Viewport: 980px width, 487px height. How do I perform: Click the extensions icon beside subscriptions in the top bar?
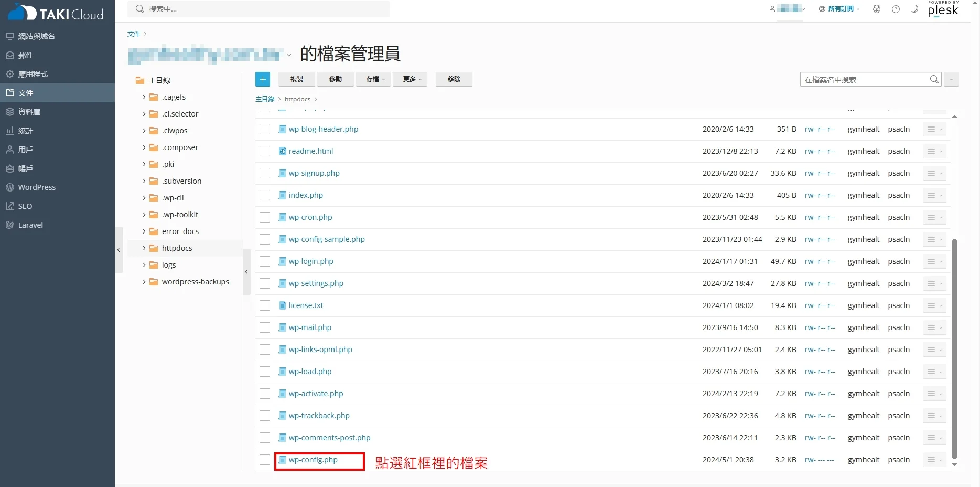click(876, 9)
